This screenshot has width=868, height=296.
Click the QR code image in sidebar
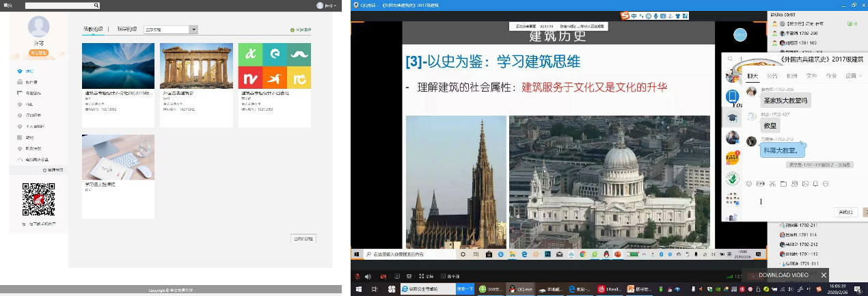coord(38,200)
